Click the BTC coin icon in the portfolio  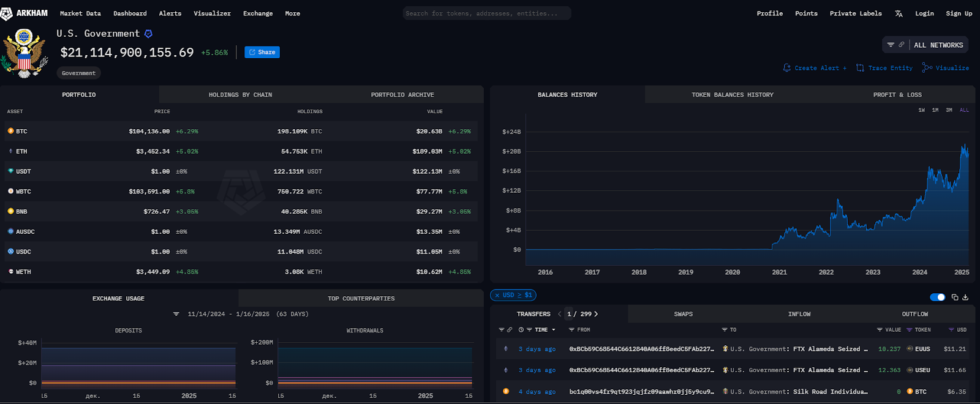click(x=10, y=131)
